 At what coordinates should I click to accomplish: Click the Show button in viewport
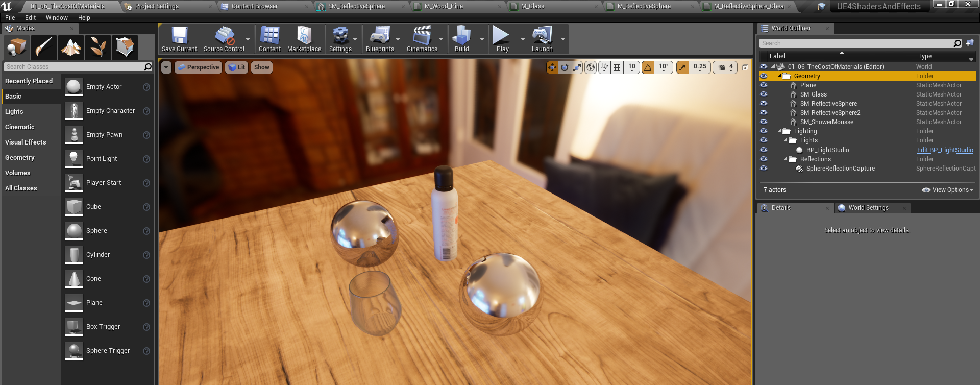pos(262,67)
